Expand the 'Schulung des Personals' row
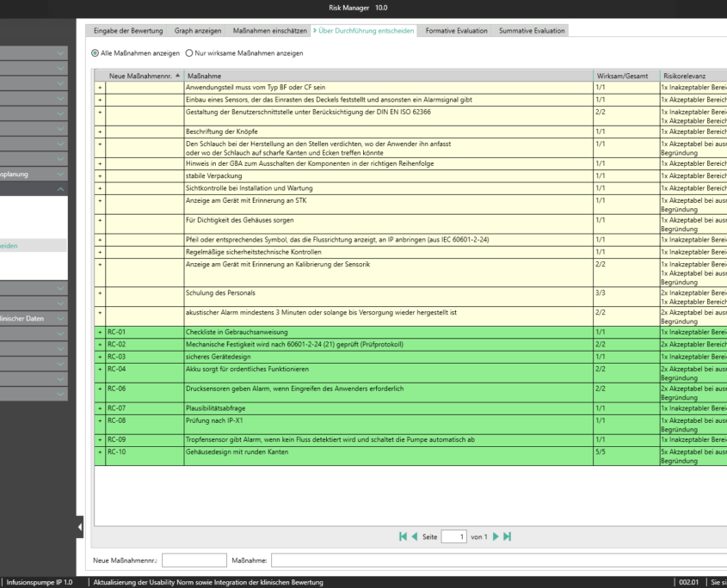Viewport: 727px width, 588px height. 100,293
